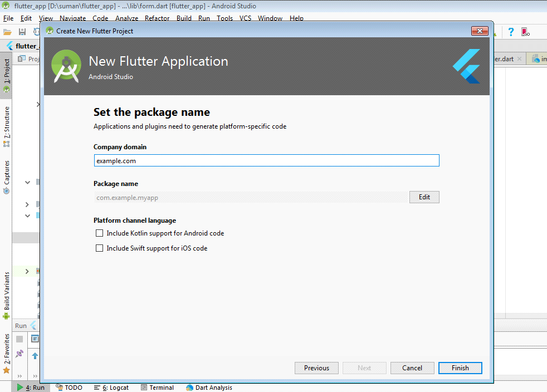
Task: Go back with the Previous button
Action: click(316, 368)
